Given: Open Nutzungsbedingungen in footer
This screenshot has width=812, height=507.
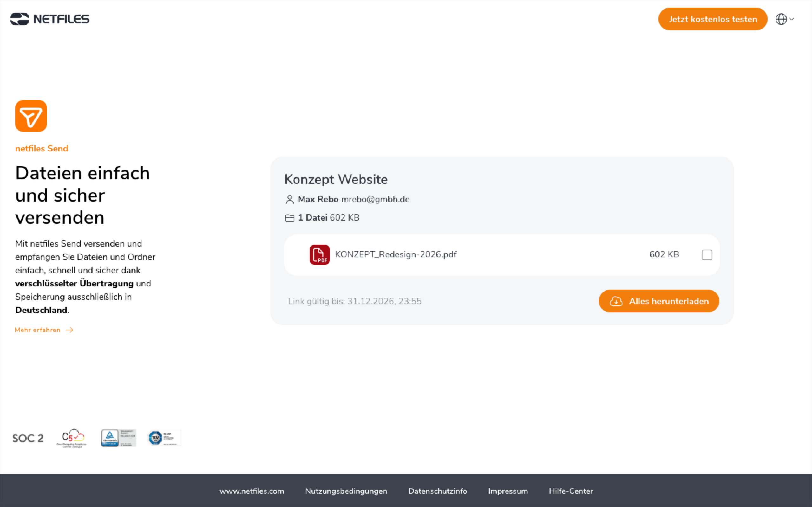Looking at the screenshot, I should [x=346, y=491].
